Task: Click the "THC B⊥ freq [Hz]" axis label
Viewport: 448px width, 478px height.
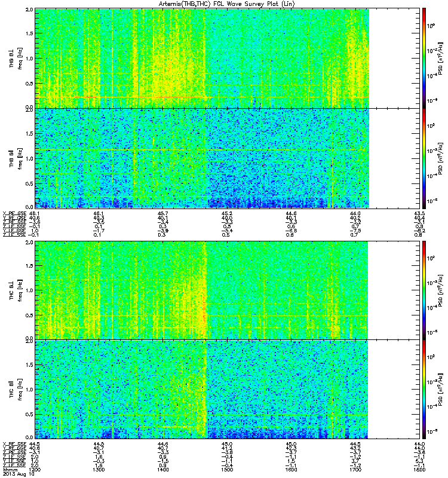Action: point(16,290)
